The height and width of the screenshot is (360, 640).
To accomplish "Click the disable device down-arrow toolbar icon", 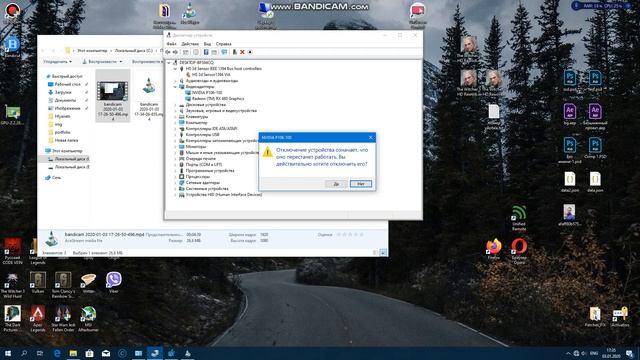I will click(250, 52).
